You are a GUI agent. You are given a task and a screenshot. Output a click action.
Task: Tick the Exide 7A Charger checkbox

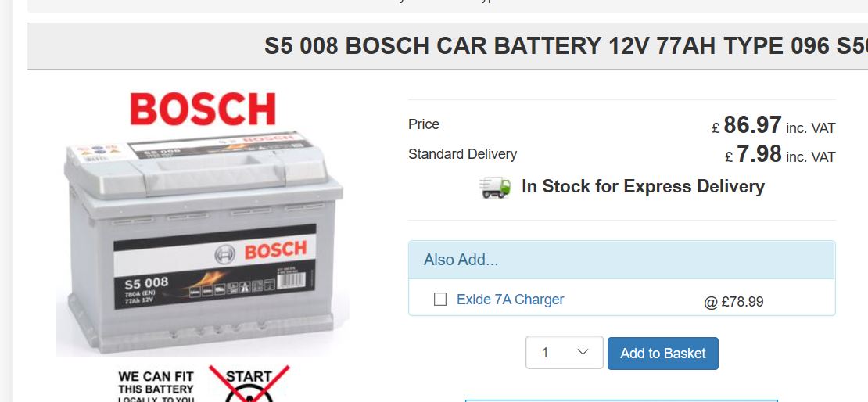(x=440, y=300)
